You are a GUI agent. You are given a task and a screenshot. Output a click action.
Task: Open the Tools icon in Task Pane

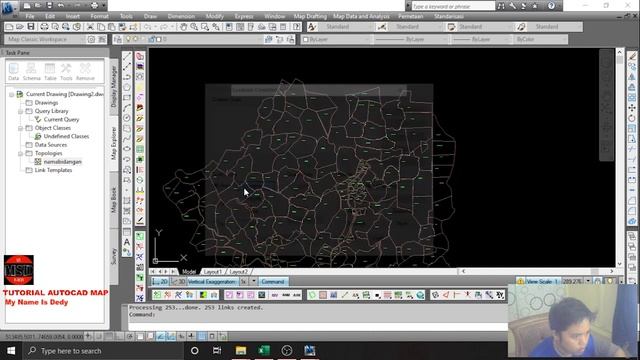coord(66,72)
